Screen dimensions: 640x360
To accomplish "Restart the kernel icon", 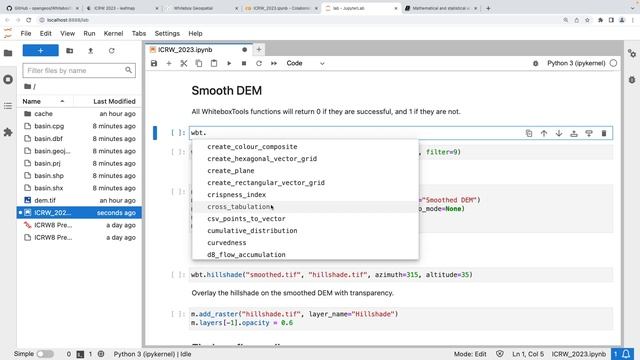I will [259, 63].
